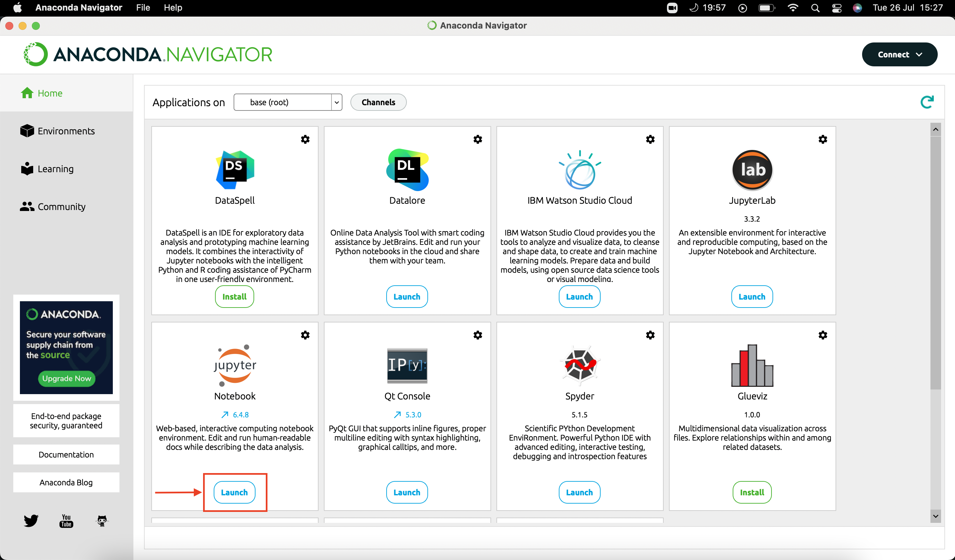Viewport: 955px width, 560px height.
Task: Launch Jupyter Notebook
Action: point(234,492)
